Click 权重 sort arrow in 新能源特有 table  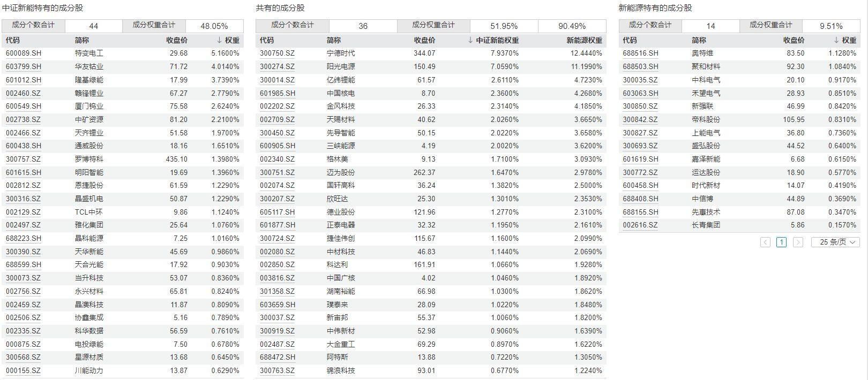pos(836,40)
